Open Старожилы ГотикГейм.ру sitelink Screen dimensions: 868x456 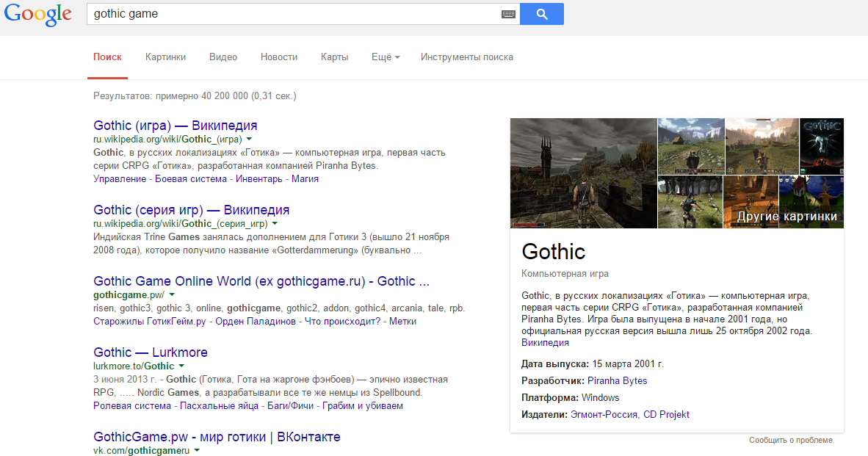pyautogui.click(x=150, y=322)
